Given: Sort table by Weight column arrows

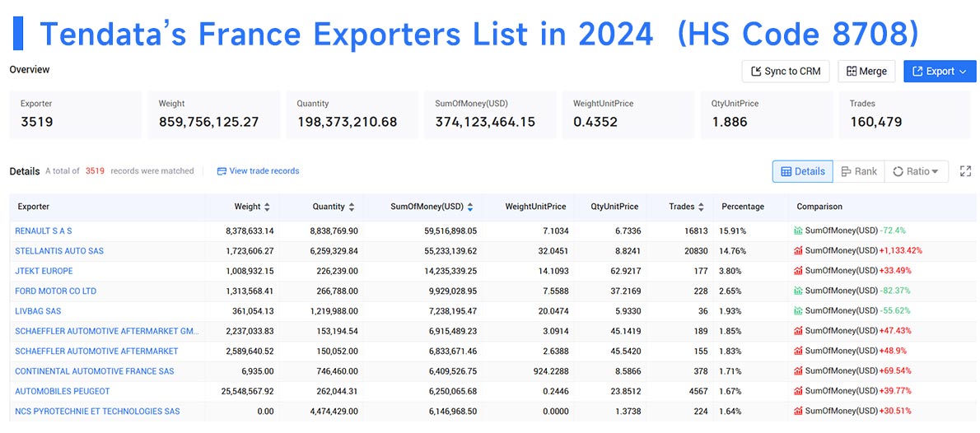Looking at the screenshot, I should point(268,207).
